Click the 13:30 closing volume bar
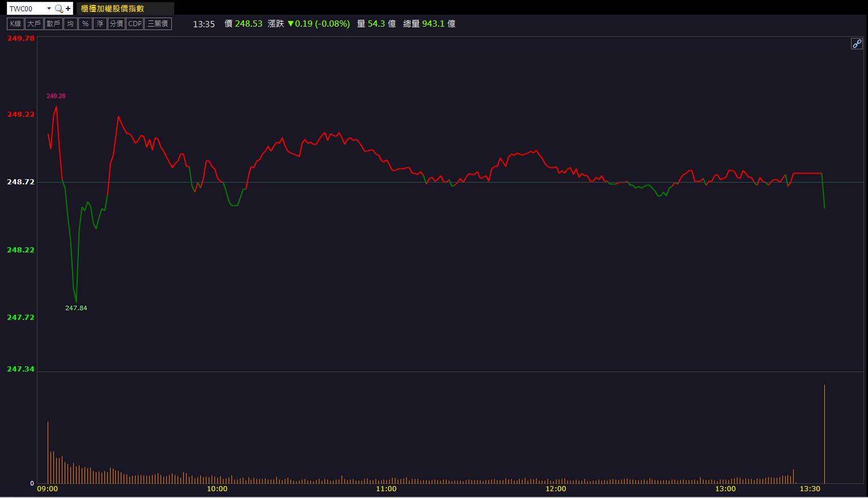 [x=824, y=434]
